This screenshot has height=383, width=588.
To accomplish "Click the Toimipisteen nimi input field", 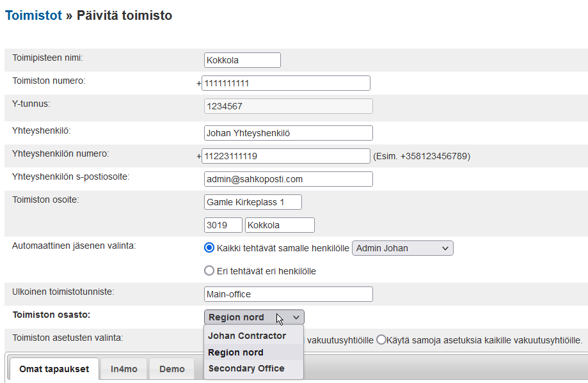I will (242, 60).
